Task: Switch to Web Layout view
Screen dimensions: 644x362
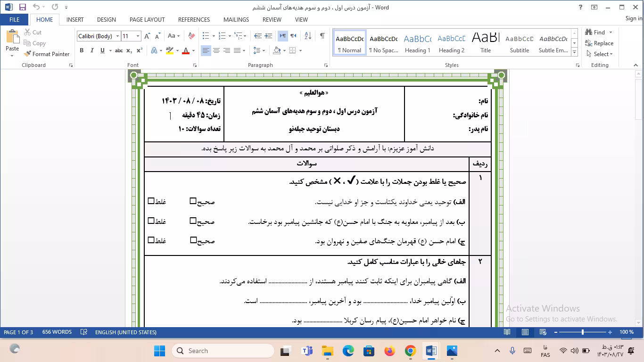Action: click(x=543, y=332)
